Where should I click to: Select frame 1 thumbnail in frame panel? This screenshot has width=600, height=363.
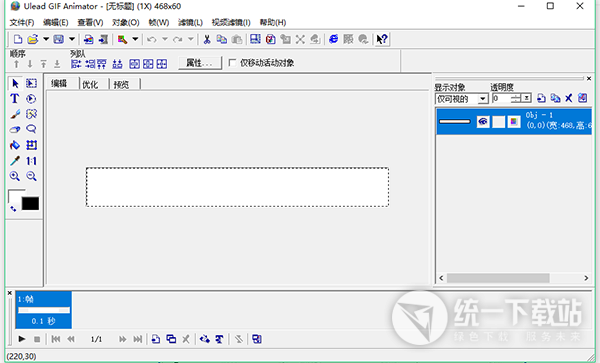tap(44, 310)
